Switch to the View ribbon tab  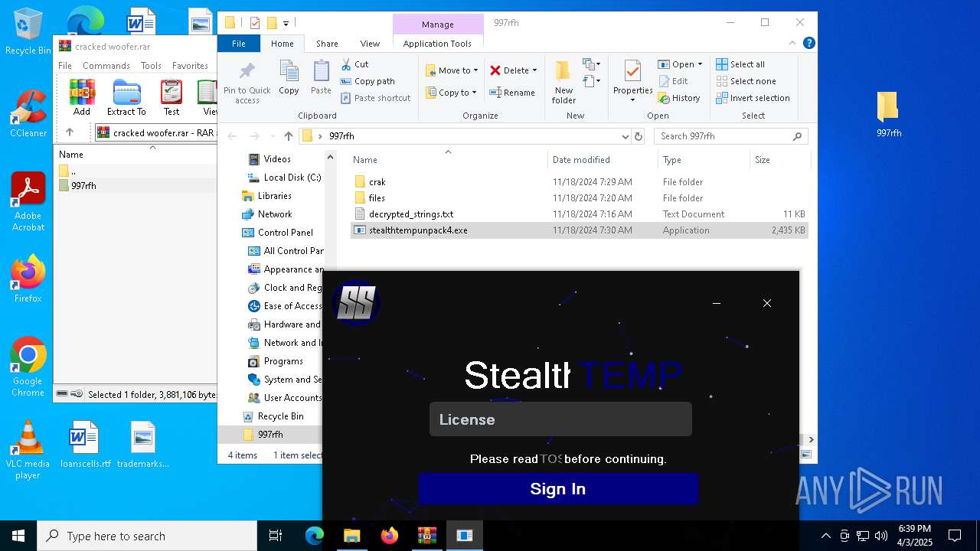pos(370,44)
